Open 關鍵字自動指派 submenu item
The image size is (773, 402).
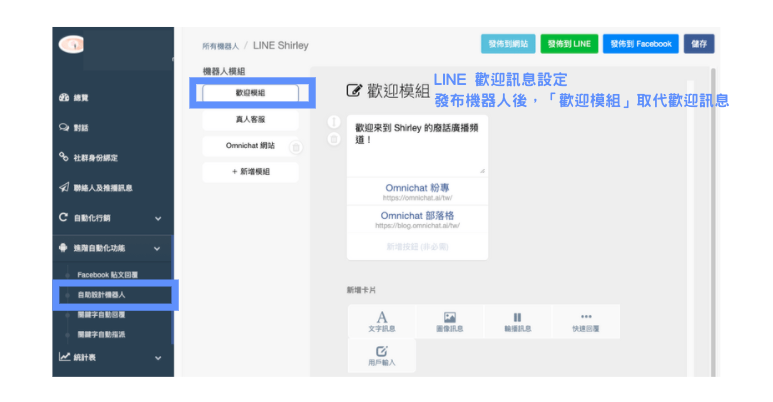pos(101,334)
